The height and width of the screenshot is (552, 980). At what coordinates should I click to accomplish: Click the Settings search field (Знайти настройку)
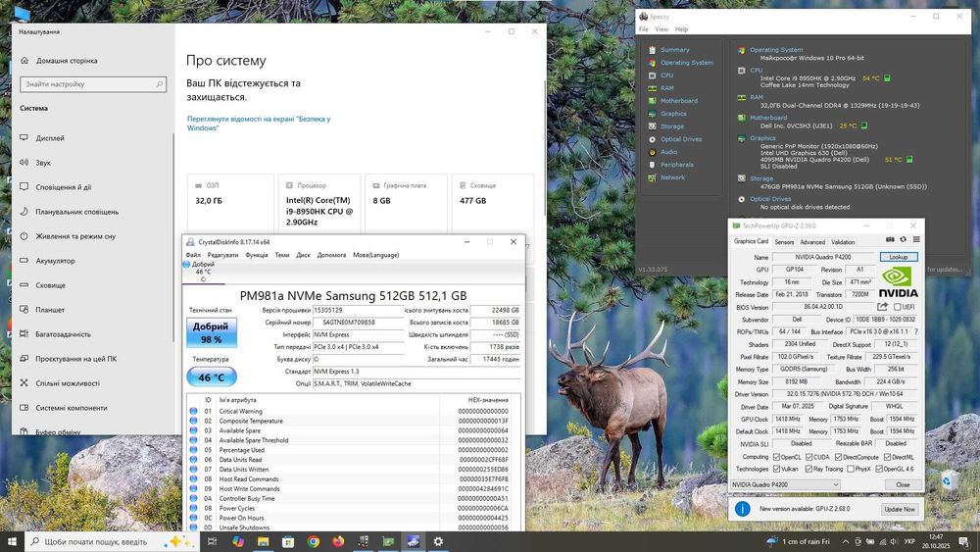[x=93, y=84]
